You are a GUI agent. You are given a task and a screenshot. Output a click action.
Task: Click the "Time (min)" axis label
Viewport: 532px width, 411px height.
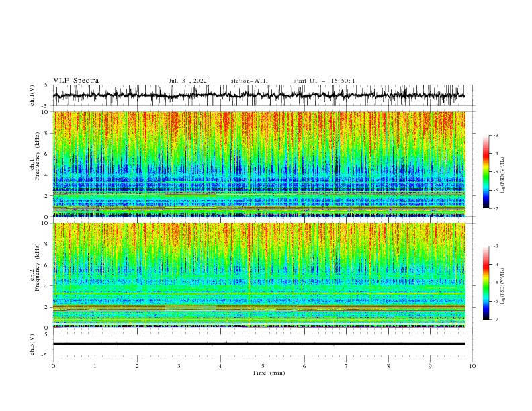point(269,373)
